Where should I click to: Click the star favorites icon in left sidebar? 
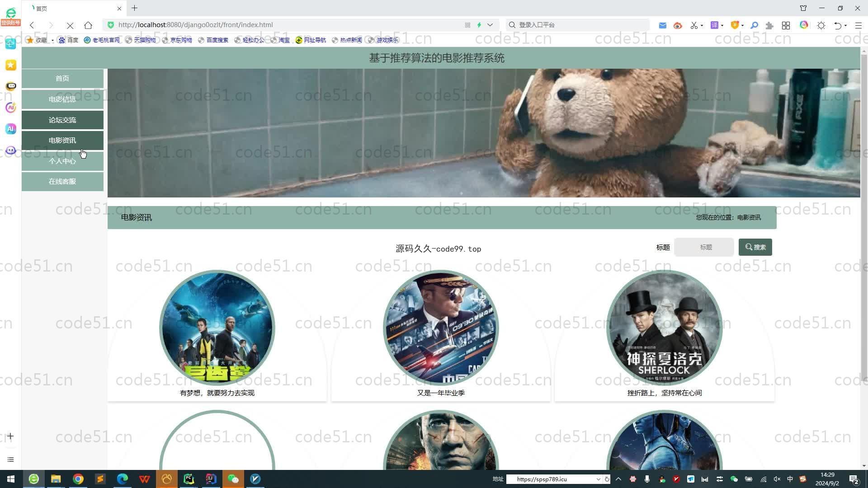click(11, 65)
